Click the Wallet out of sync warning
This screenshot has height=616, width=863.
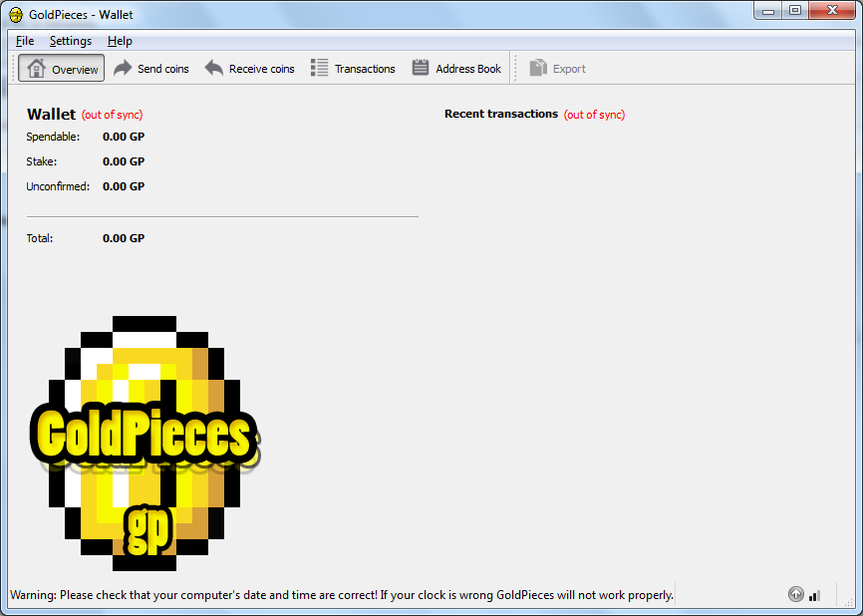[x=113, y=115]
